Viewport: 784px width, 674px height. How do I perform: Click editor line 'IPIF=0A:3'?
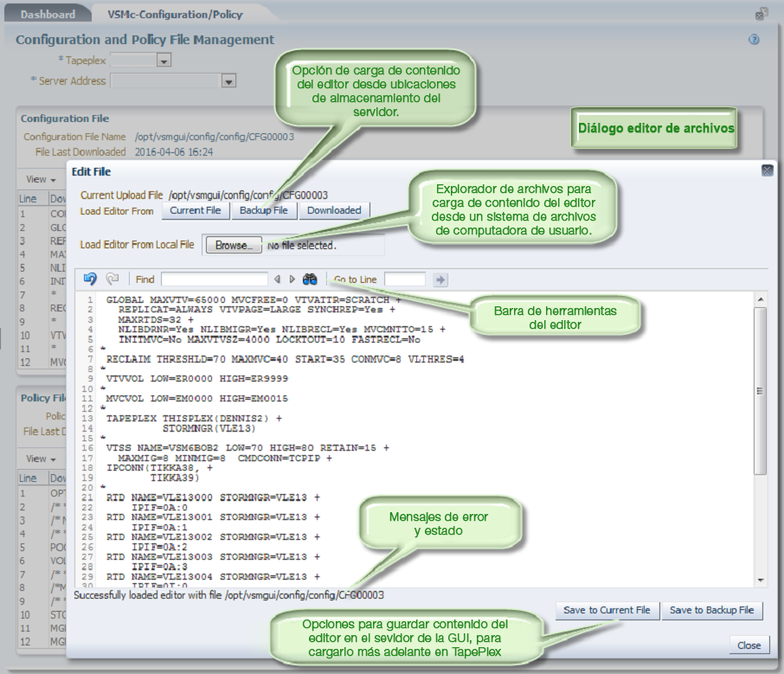pyautogui.click(x=159, y=566)
